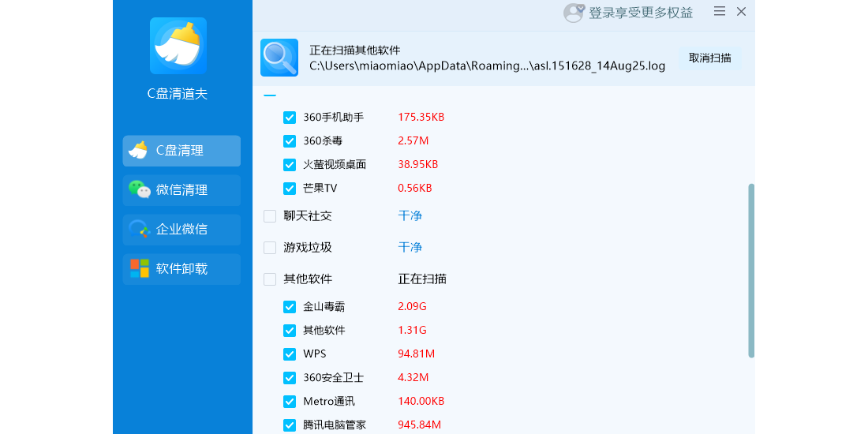This screenshot has width=868, height=434.
Task: Click the 正在扫描其他软件 heading
Action: [x=355, y=51]
